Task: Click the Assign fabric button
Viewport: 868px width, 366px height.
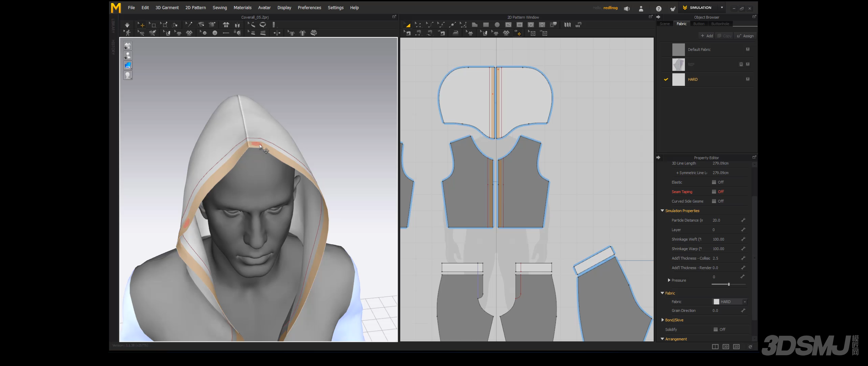Action: pos(745,36)
